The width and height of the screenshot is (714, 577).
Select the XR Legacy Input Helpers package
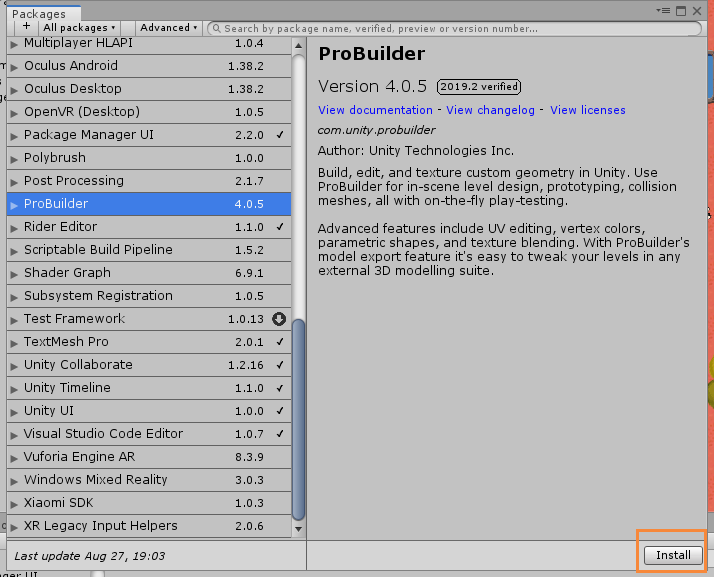(x=149, y=526)
